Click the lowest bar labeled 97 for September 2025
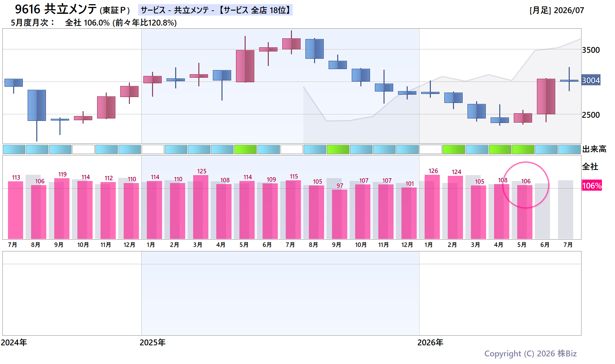Screen dimensions: 615x364 pyautogui.click(x=339, y=214)
